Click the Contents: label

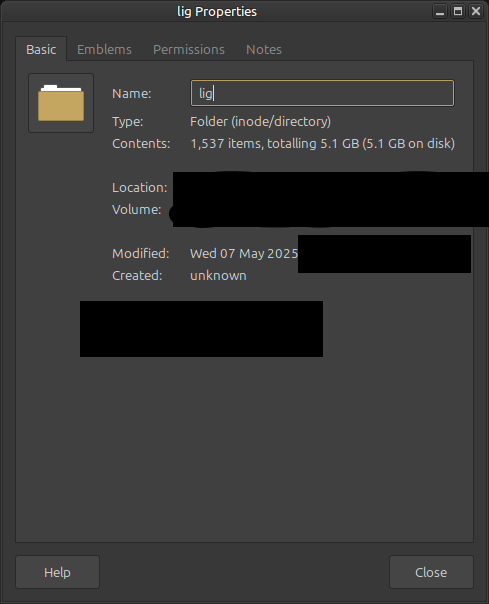141,144
